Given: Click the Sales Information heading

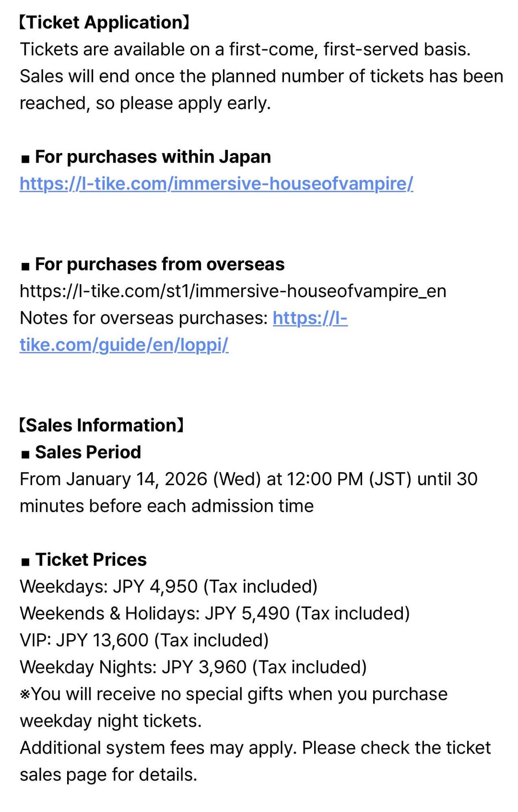Looking at the screenshot, I should click(101, 426).
